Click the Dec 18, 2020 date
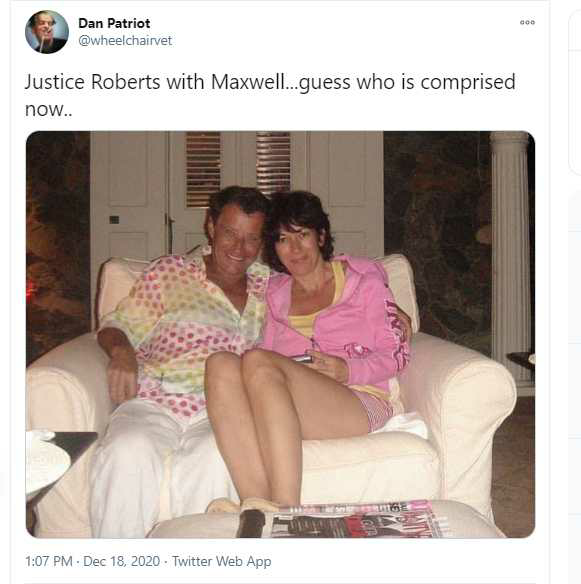Image resolution: width=581 pixels, height=584 pixels. click(121, 561)
